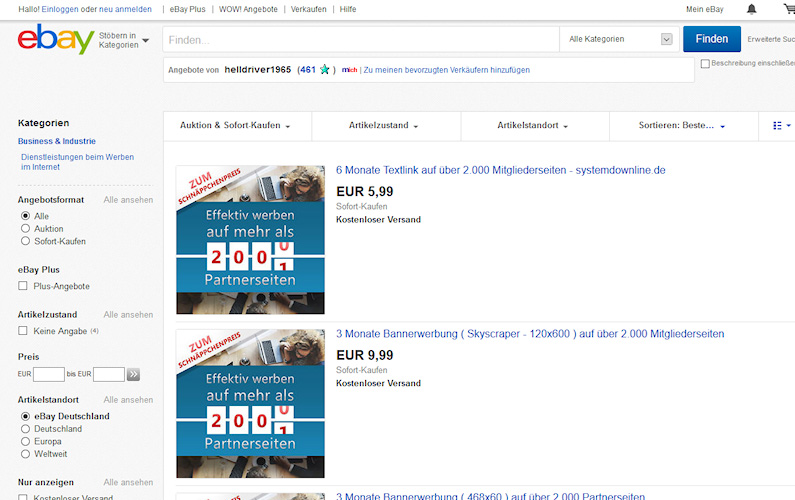
Task: Click the 'mich' about me icon
Action: 349,70
